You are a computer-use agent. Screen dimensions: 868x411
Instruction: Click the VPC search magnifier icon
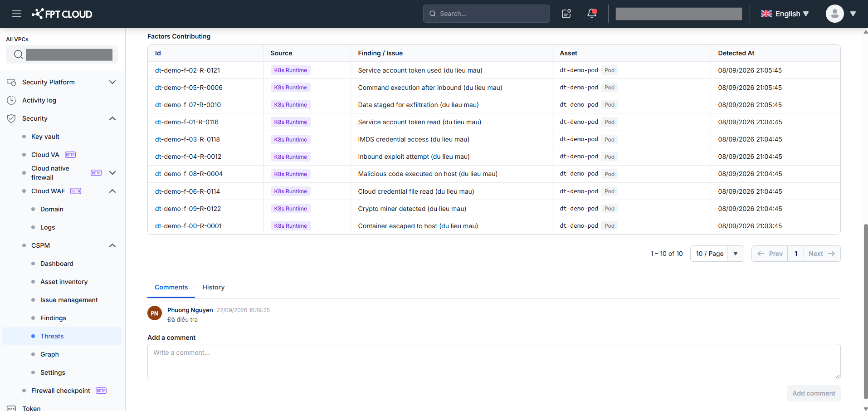tap(18, 54)
